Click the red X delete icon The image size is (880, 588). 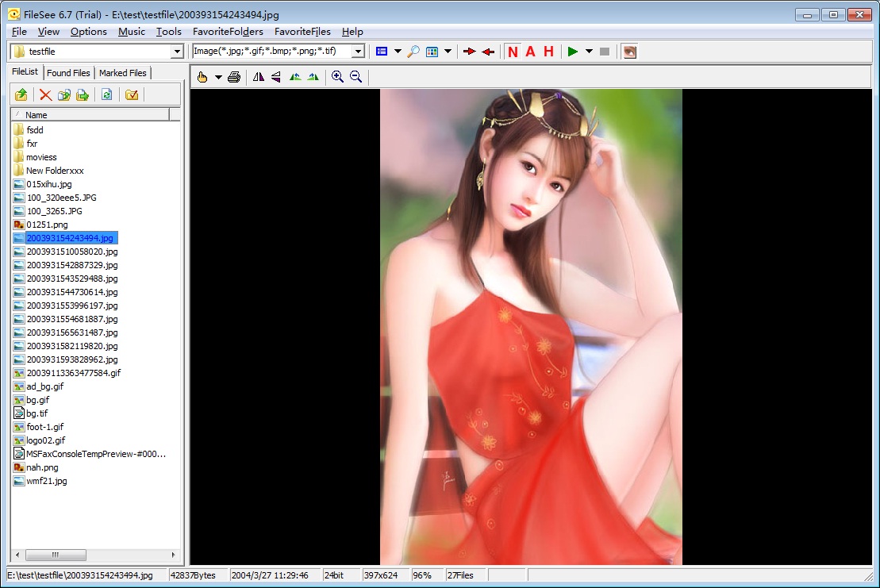pos(45,94)
